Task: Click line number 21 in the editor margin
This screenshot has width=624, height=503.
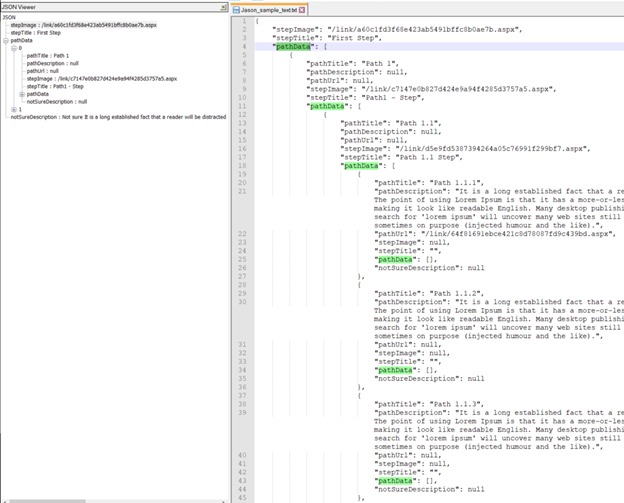Action: [x=242, y=190]
